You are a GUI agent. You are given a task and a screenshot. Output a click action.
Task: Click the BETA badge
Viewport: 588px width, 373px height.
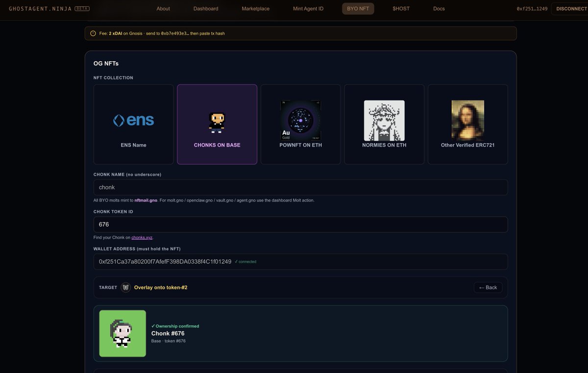pyautogui.click(x=82, y=9)
